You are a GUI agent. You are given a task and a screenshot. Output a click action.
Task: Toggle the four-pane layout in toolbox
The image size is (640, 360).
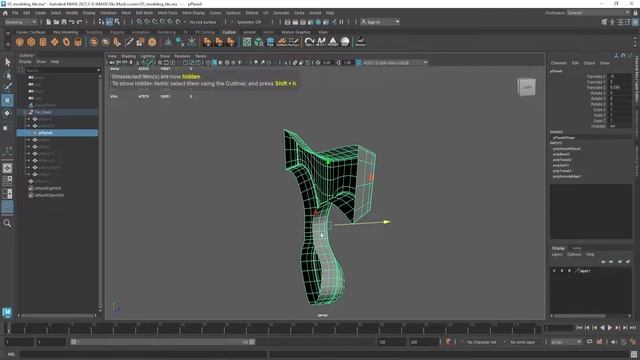click(x=7, y=181)
